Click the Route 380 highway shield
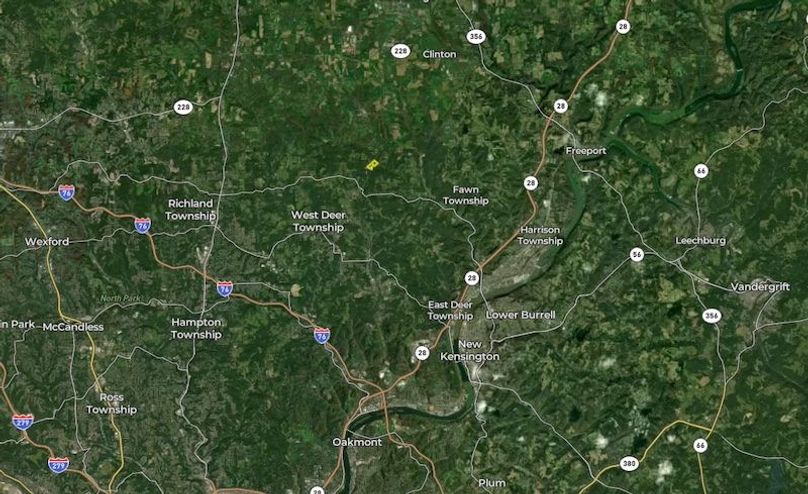Viewport: 808px width, 494px height. 629,463
